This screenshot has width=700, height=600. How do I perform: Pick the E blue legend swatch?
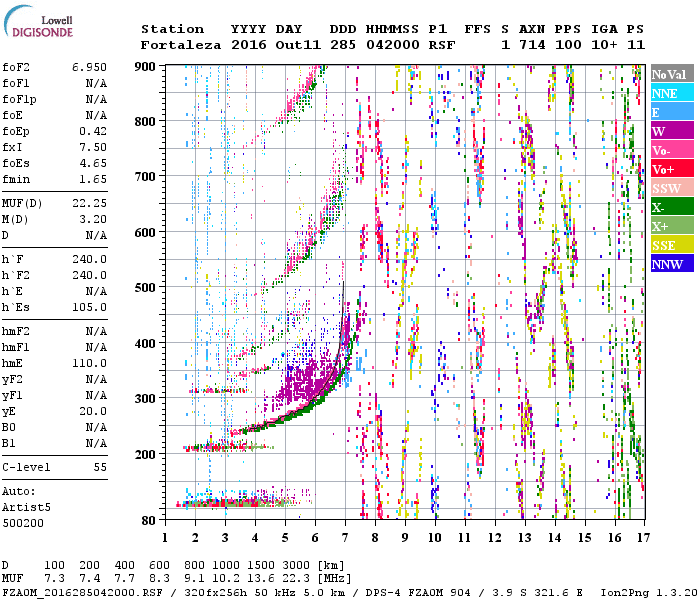click(x=668, y=112)
